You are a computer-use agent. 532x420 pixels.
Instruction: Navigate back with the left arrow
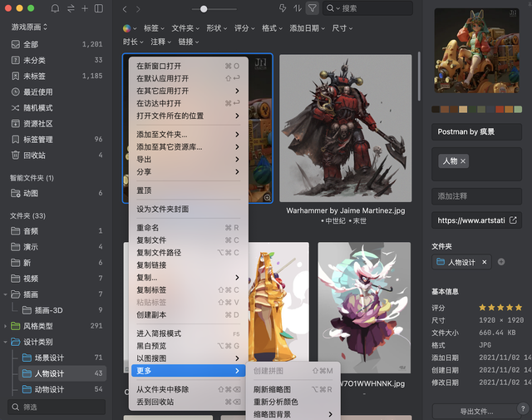(x=125, y=8)
